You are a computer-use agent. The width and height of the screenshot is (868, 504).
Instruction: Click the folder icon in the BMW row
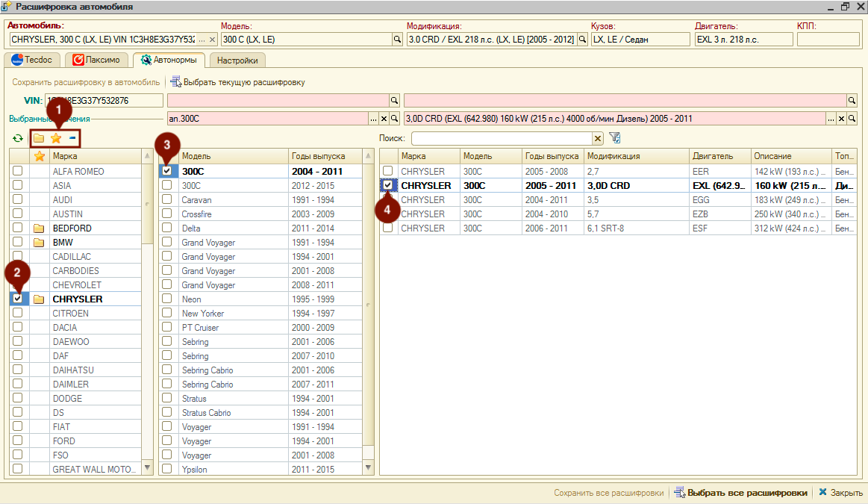(39, 243)
